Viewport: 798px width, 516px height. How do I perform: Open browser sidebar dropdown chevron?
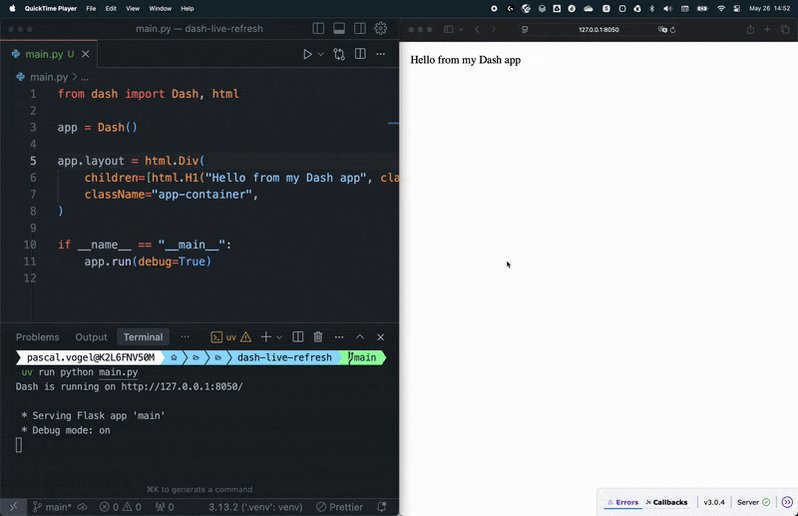[461, 30]
